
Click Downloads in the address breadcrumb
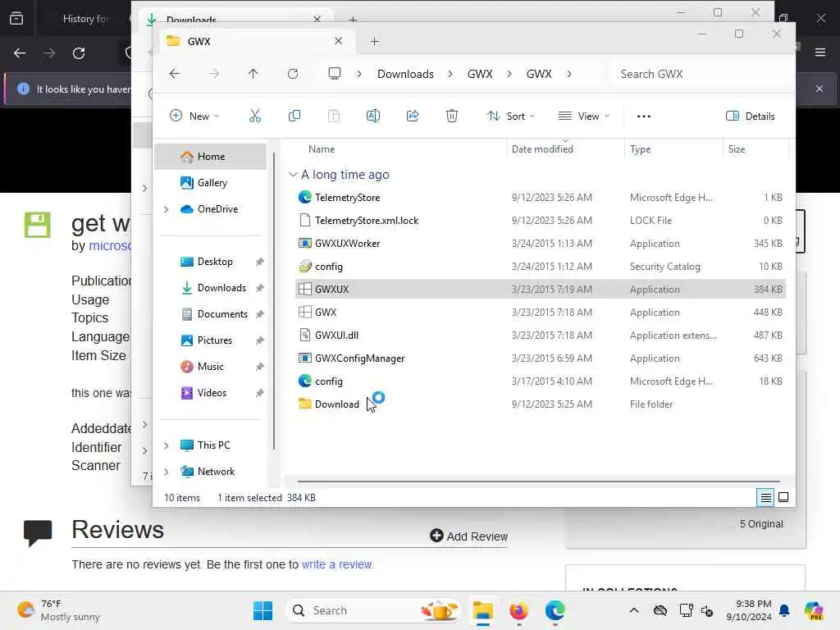coord(405,74)
